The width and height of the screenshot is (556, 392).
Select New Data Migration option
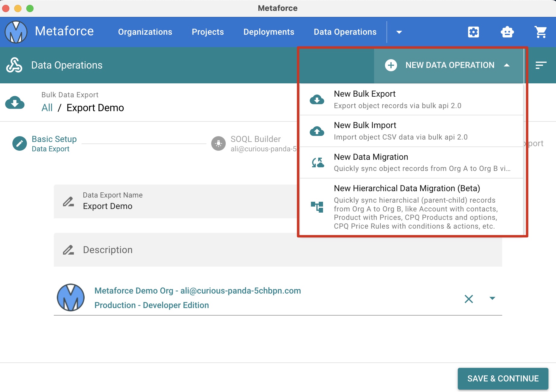click(412, 162)
